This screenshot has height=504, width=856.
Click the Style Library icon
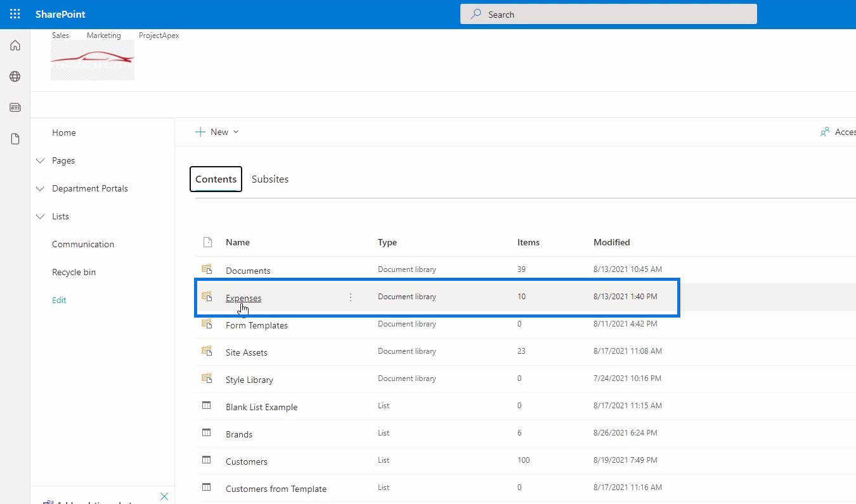click(x=207, y=378)
